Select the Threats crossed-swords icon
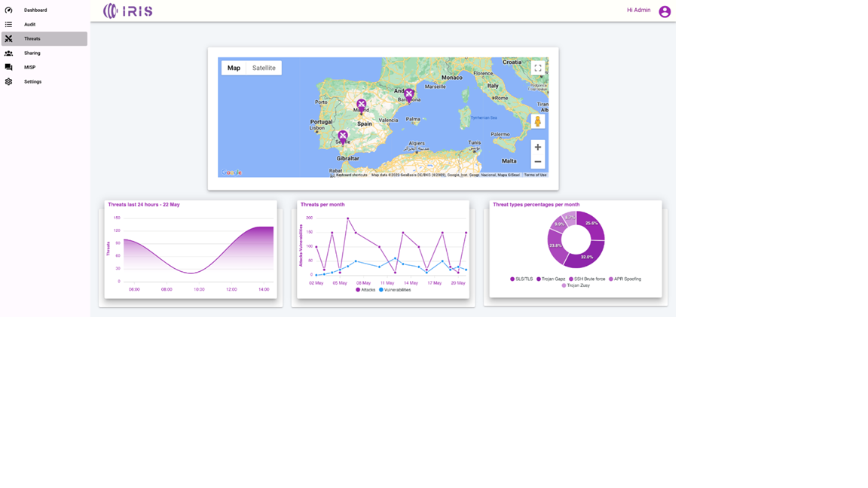This screenshot has height=488, width=868. (x=9, y=38)
